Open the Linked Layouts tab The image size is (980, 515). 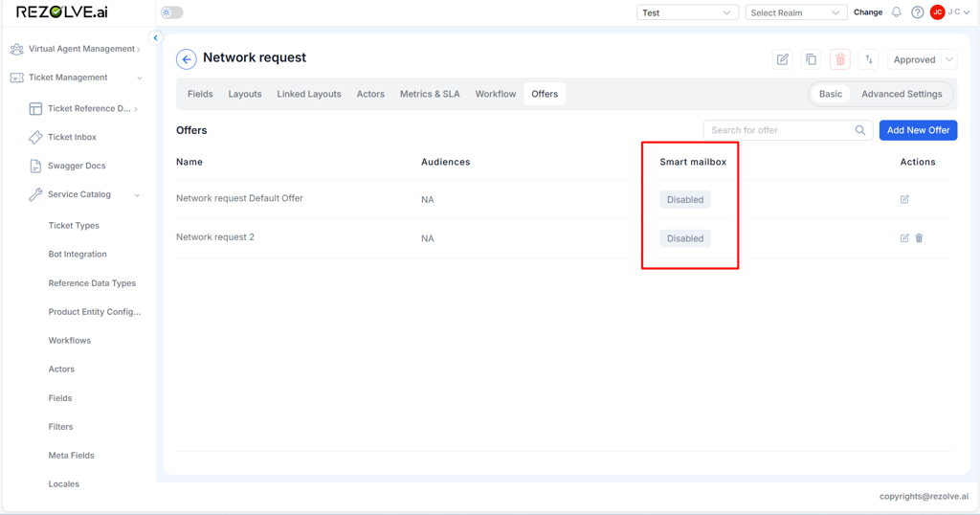309,94
